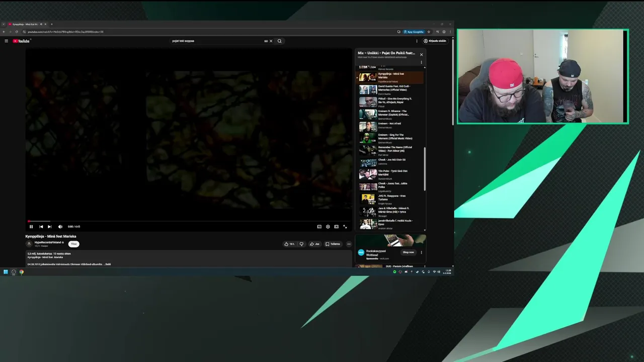Click the Kirjaudu sisään sign-in button

pos(435,41)
